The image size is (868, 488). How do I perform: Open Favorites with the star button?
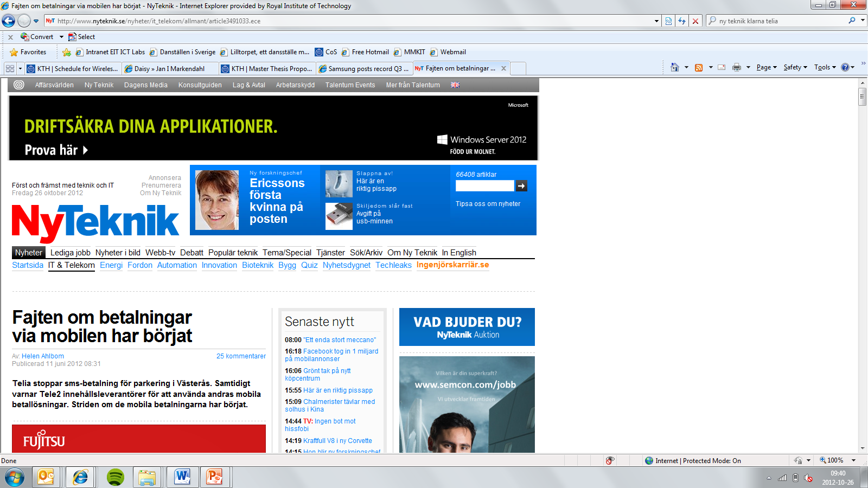tap(28, 52)
